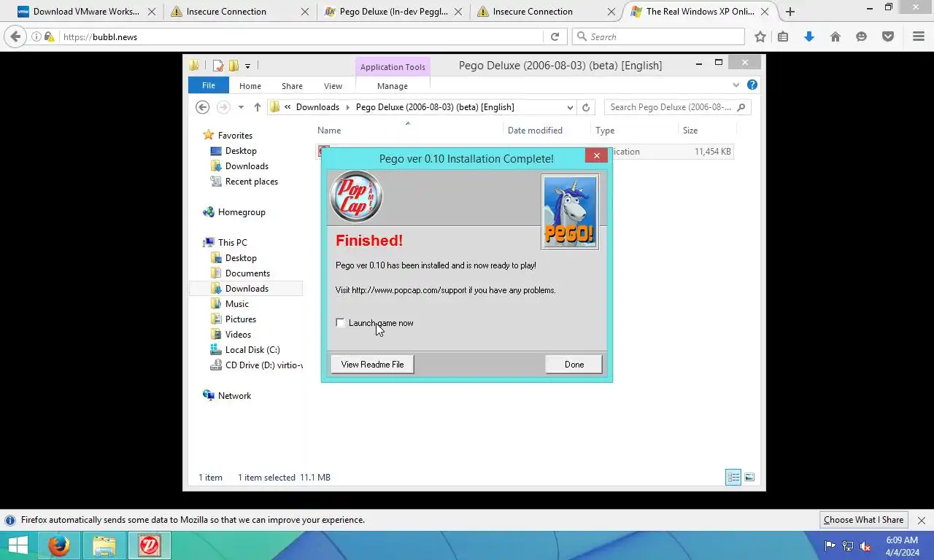Open the File ribbon tab
This screenshot has height=560, width=934.
coord(209,85)
